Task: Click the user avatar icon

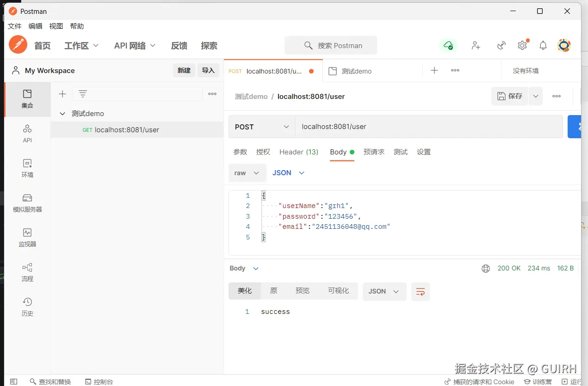Action: tap(564, 45)
